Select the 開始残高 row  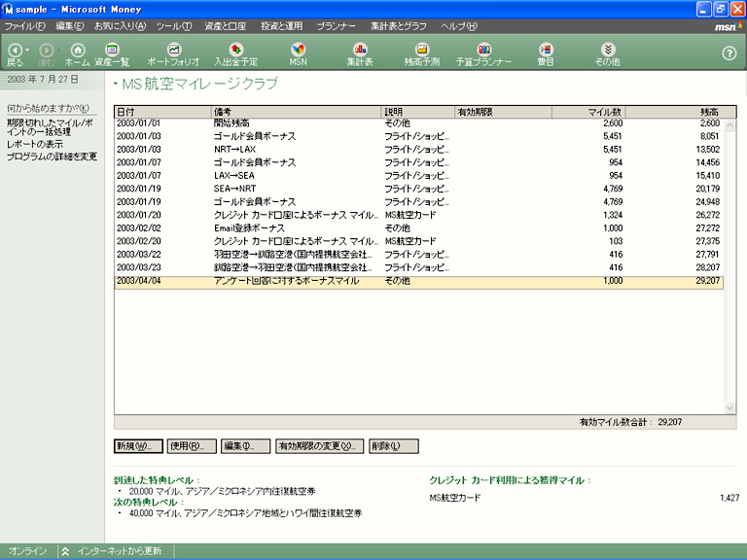[419, 123]
